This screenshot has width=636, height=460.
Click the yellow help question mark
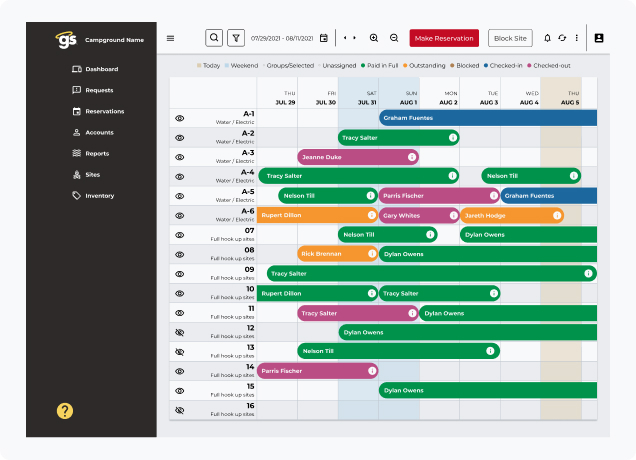point(65,410)
